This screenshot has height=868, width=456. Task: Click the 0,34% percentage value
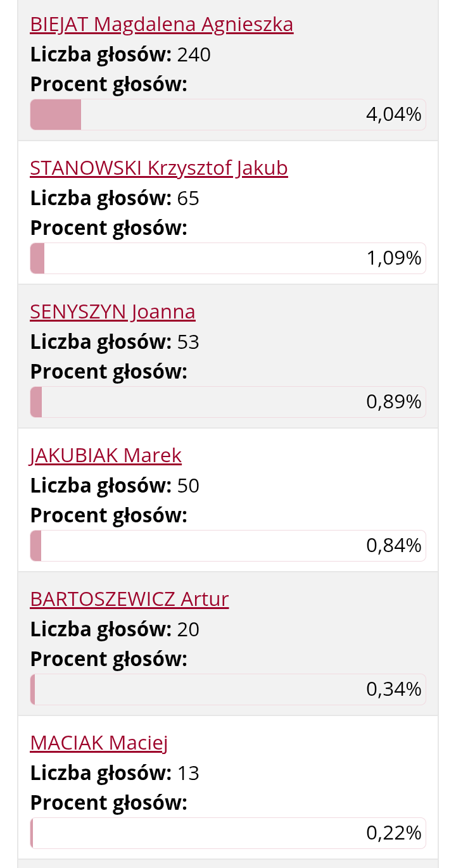pyautogui.click(x=394, y=689)
